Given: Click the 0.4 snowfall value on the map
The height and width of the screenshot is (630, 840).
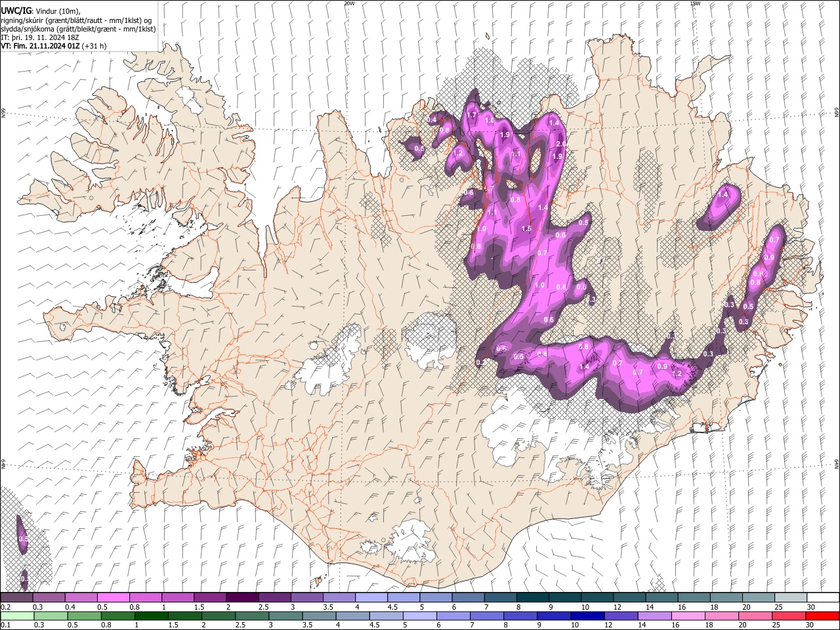Looking at the screenshot, I should pos(432,120).
